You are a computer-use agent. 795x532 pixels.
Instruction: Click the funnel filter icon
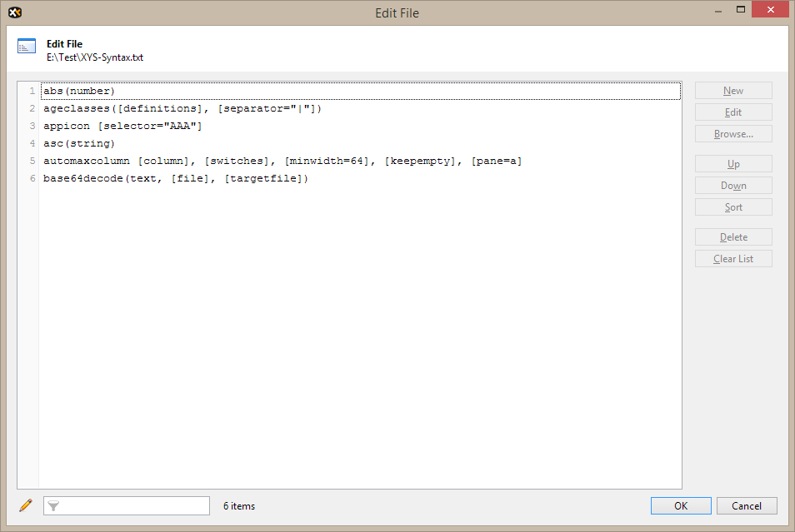53,506
